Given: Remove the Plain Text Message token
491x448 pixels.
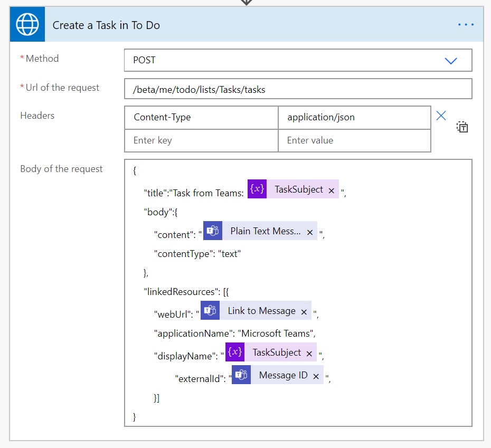Looking at the screenshot, I should [310, 232].
